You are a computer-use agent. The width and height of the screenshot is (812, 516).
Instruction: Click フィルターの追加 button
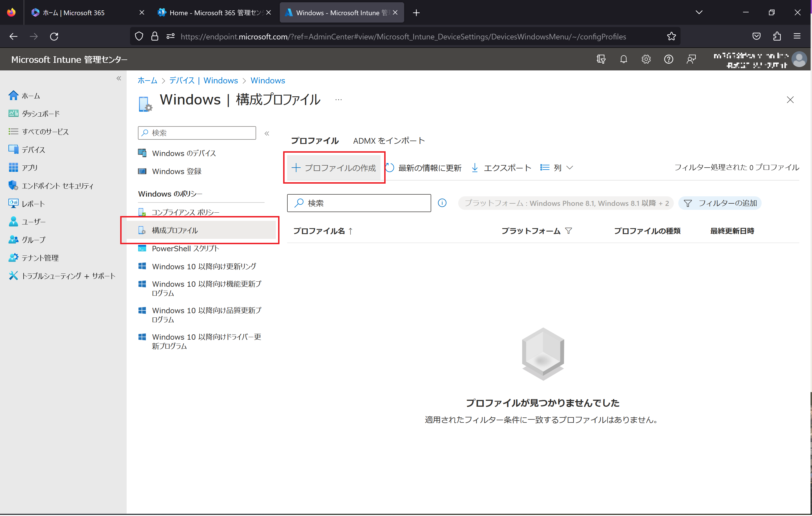[720, 203]
